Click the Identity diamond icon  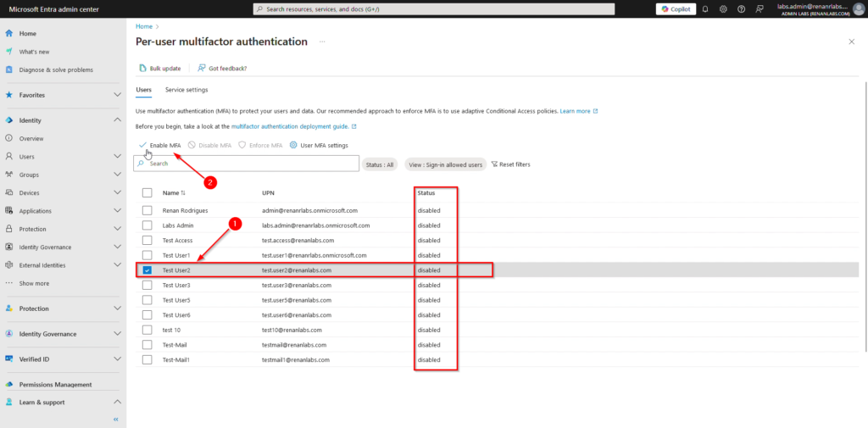tap(8, 120)
